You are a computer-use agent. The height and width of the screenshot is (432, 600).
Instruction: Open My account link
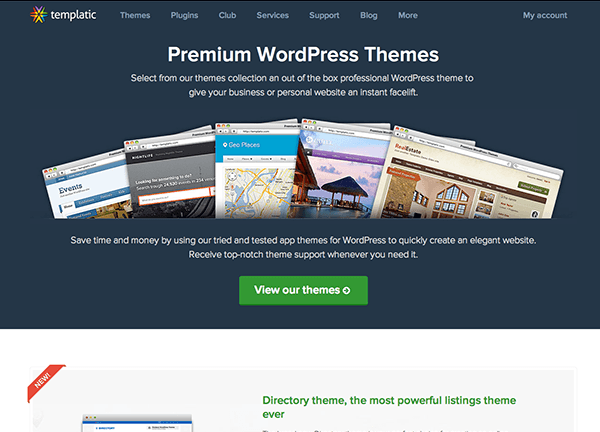tap(544, 16)
